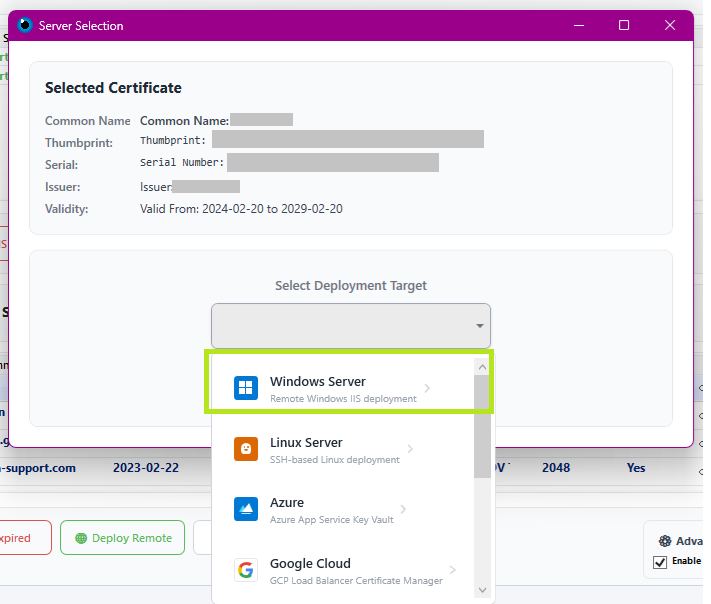The width and height of the screenshot is (711, 604).
Task: Click the Deploy Remote button
Action: [122, 538]
